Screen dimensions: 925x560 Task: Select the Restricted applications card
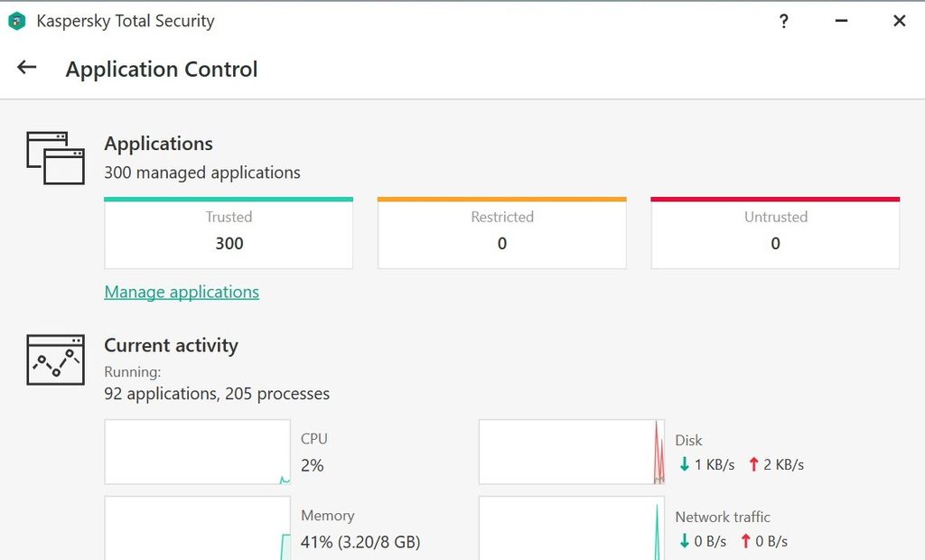click(501, 231)
